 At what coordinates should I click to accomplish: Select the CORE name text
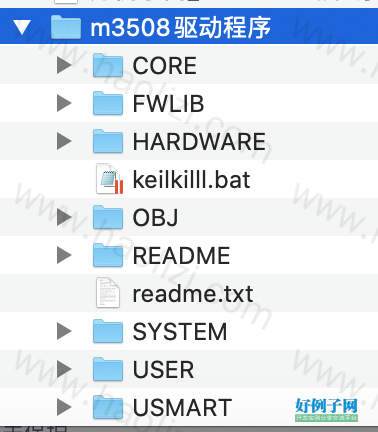[x=165, y=66]
